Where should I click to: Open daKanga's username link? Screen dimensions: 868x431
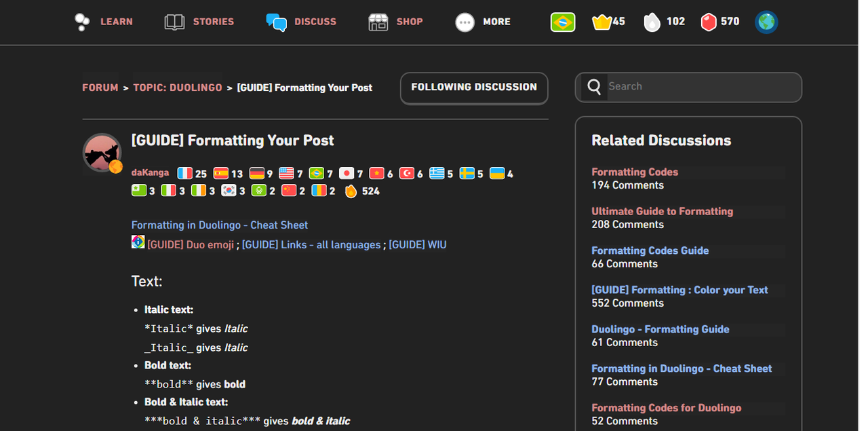point(150,172)
